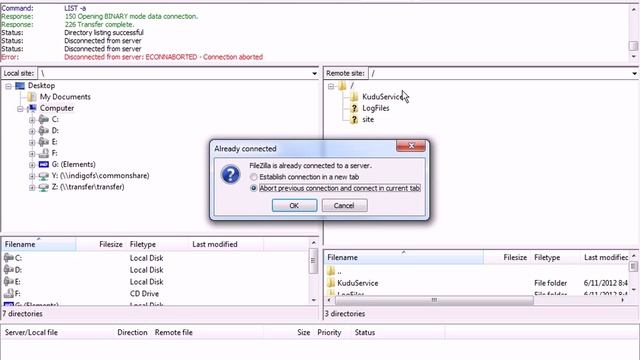
Task: Expand the Y: network drive node
Action: click(32, 176)
